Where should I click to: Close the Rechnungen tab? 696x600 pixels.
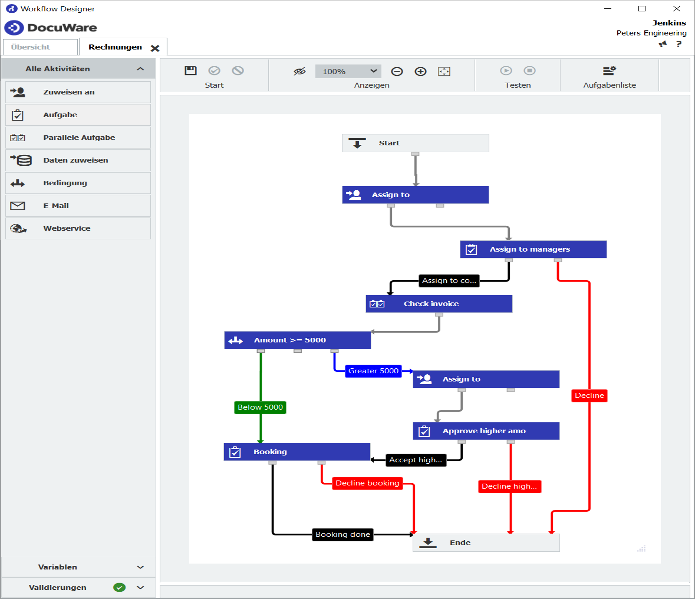155,48
